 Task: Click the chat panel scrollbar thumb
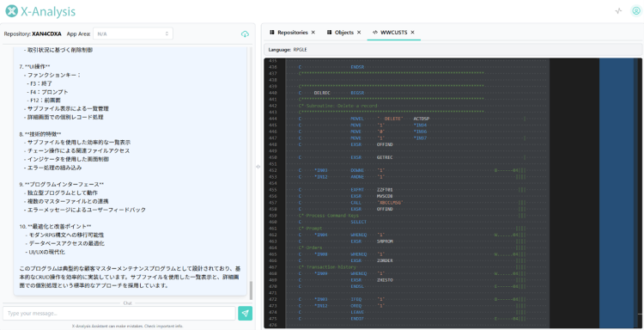pyautogui.click(x=251, y=290)
